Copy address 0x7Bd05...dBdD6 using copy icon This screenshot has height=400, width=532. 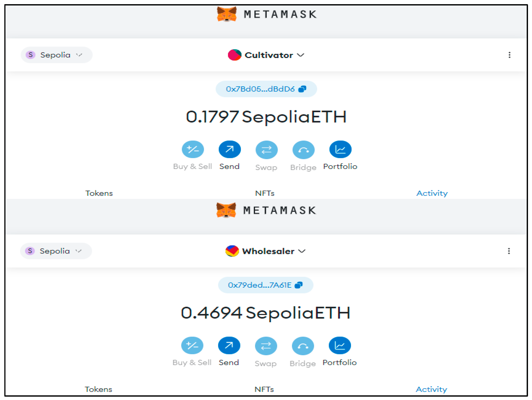[302, 89]
